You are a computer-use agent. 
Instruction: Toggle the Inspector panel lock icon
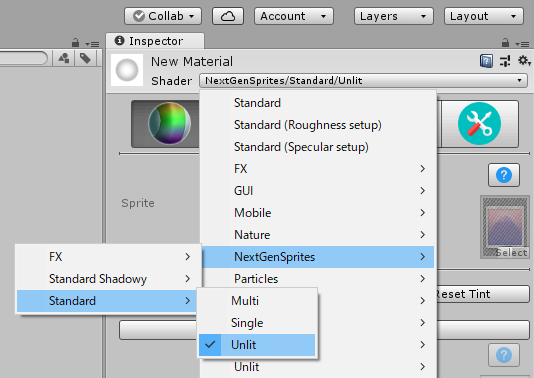click(505, 43)
